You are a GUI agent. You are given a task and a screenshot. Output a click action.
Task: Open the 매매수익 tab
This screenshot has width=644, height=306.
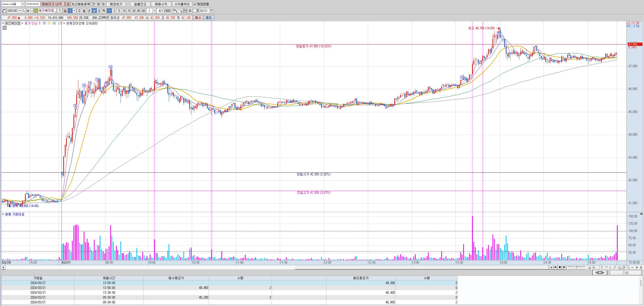click(x=161, y=4)
